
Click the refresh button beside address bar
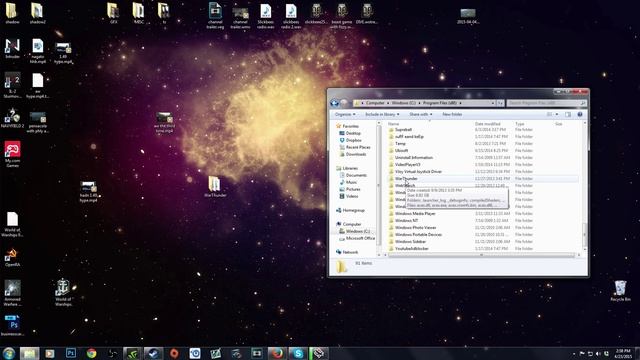[500, 103]
